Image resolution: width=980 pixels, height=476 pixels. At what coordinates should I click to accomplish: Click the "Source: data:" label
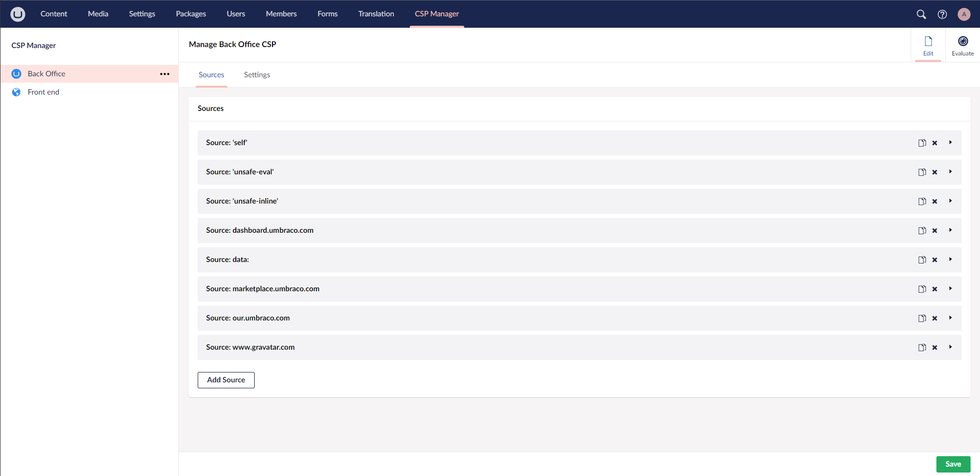click(x=227, y=260)
